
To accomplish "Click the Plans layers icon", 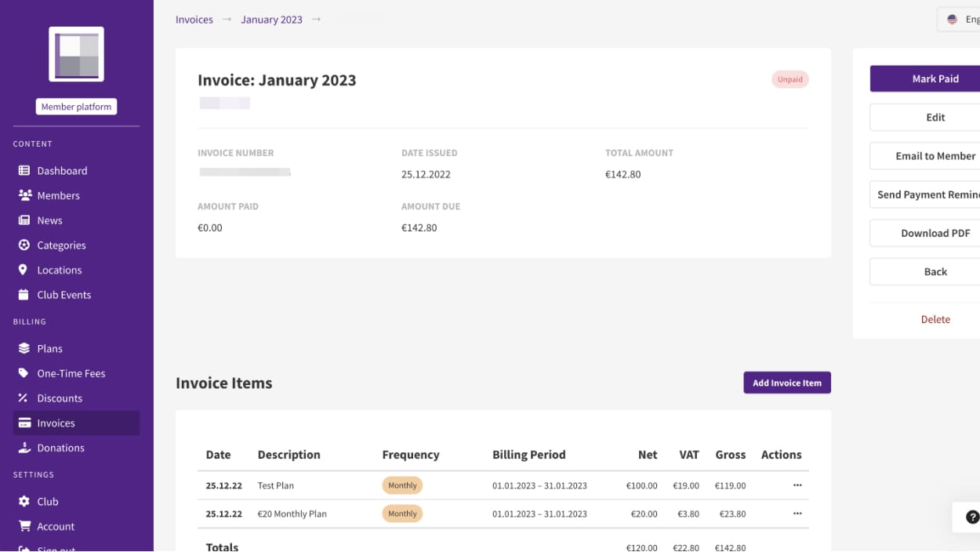I will [x=24, y=348].
